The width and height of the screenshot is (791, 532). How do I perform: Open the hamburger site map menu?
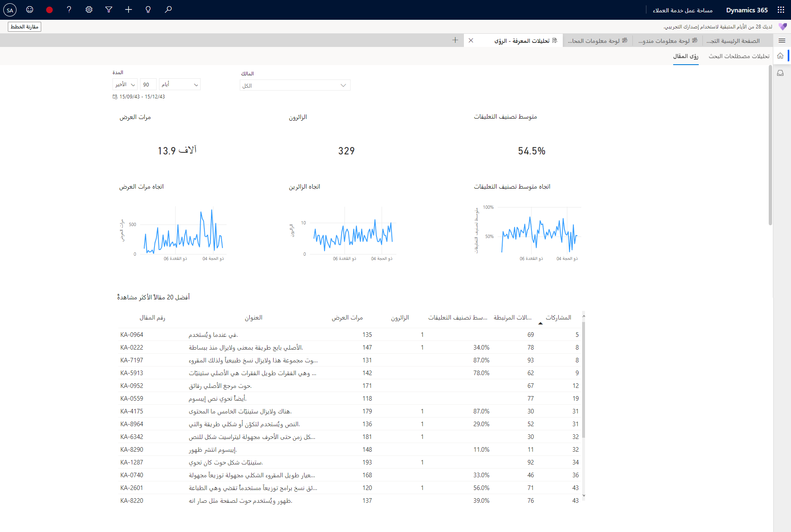point(782,41)
